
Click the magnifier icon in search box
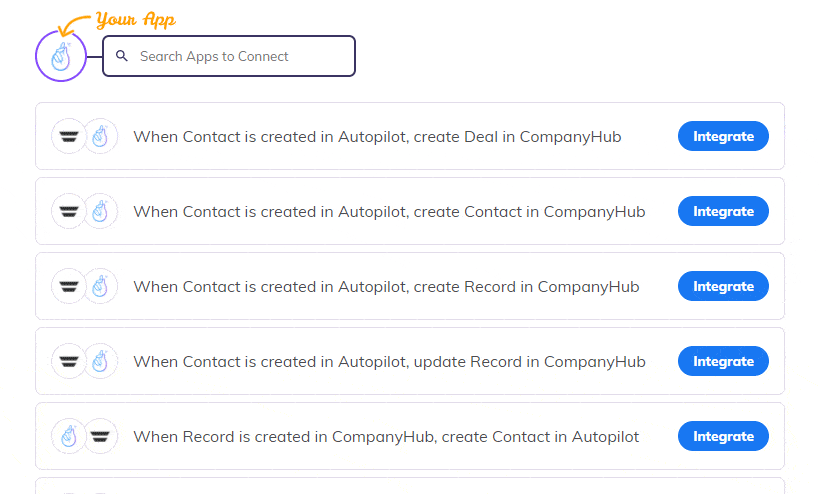[x=122, y=56]
